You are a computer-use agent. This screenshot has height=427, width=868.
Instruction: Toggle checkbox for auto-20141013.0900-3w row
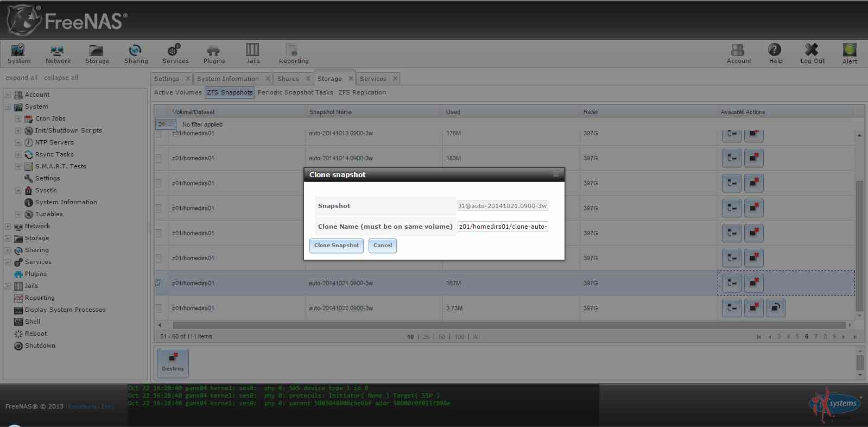coord(158,134)
